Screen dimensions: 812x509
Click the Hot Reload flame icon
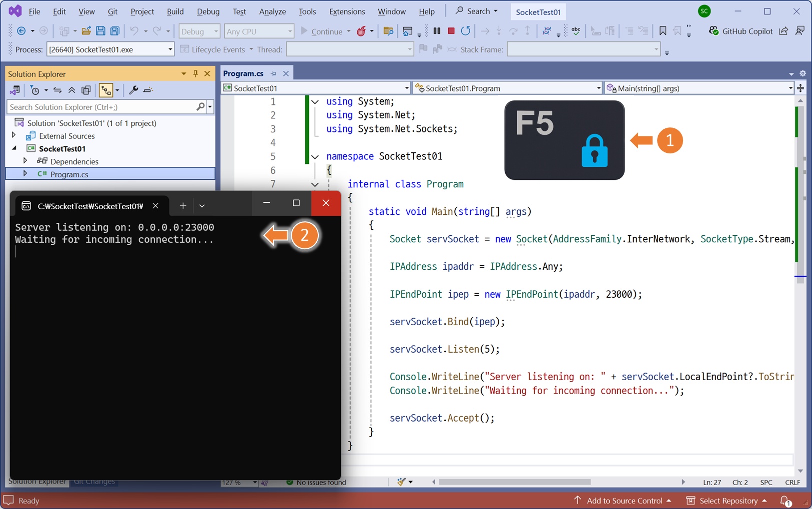click(x=361, y=31)
